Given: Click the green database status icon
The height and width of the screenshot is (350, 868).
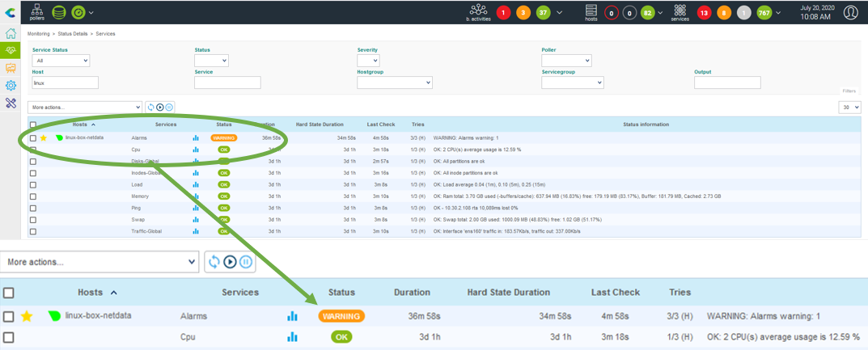Looking at the screenshot, I should click(59, 12).
